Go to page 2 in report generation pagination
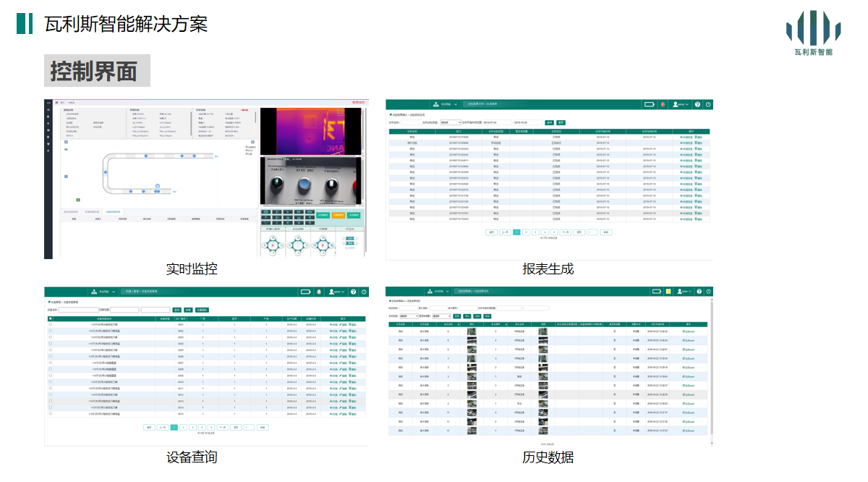The height and width of the screenshot is (482, 868). coord(526,232)
